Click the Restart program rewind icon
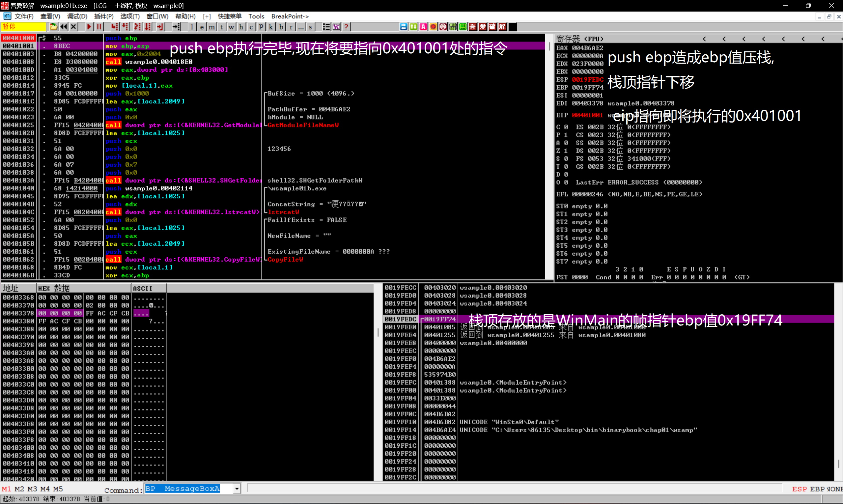Screen dimensions: 843x504 [64, 27]
